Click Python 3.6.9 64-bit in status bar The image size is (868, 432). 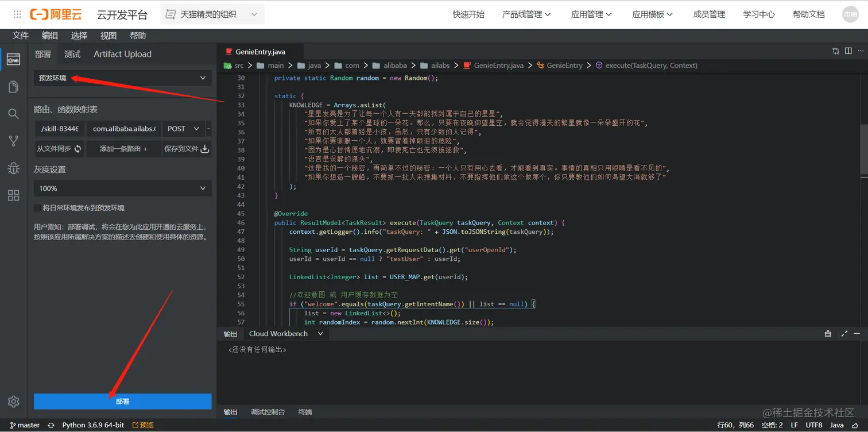coord(93,425)
